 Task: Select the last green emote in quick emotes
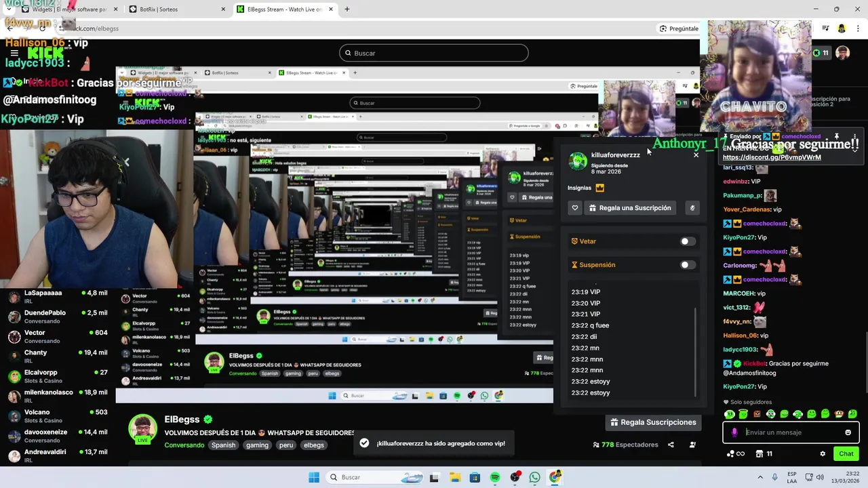(852, 414)
